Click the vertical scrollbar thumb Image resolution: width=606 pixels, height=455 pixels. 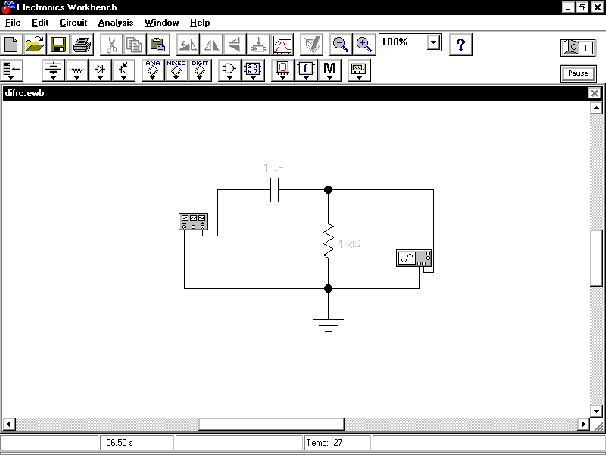click(x=596, y=258)
